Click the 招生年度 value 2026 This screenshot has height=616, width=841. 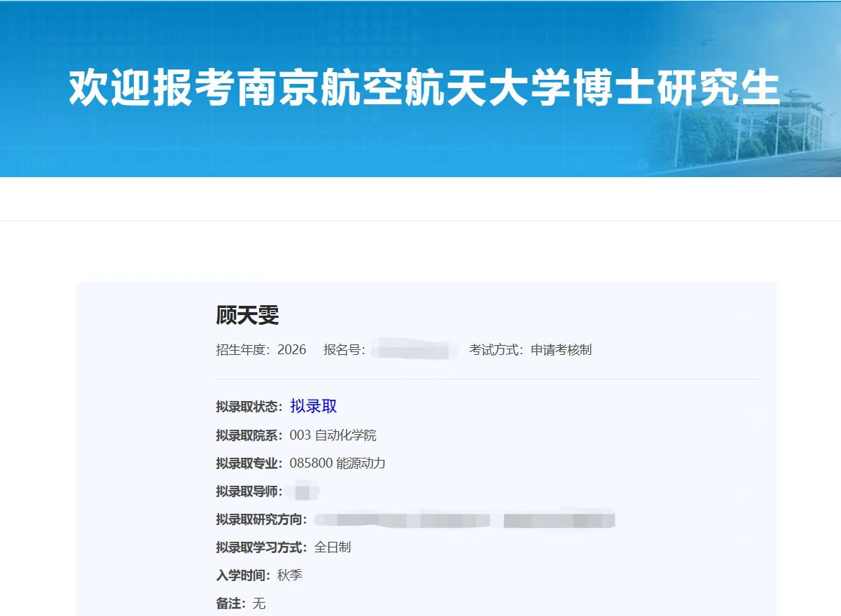point(292,349)
